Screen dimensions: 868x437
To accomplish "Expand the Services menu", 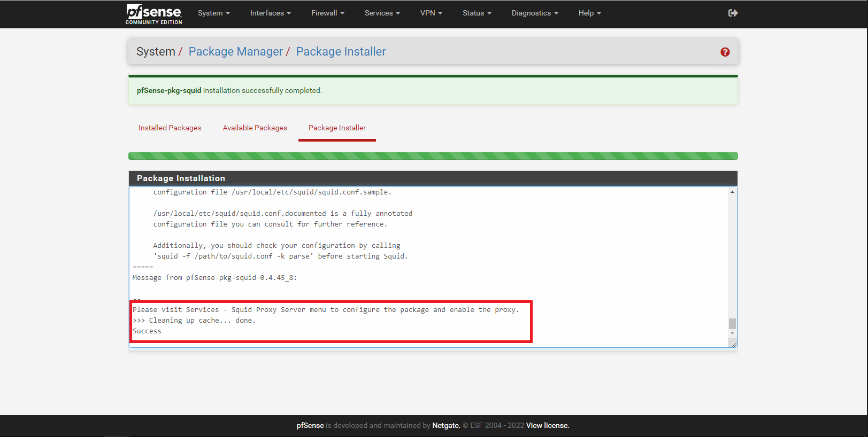I will tap(382, 13).
